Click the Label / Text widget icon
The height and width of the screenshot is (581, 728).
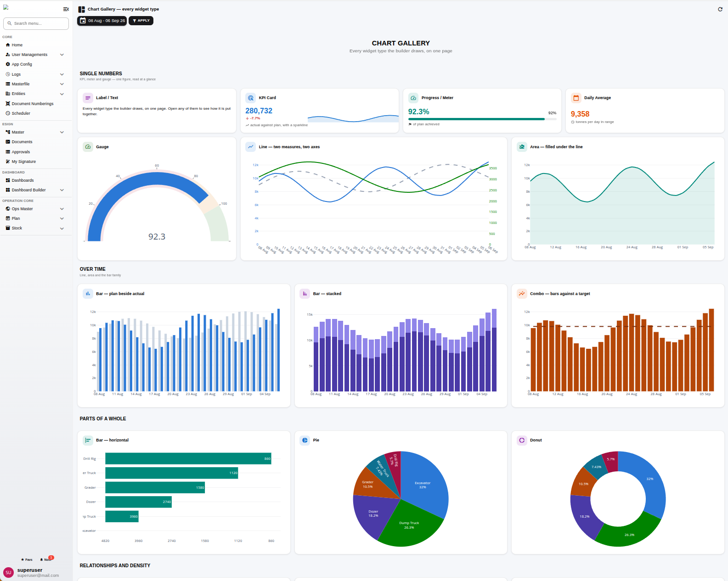click(x=88, y=98)
